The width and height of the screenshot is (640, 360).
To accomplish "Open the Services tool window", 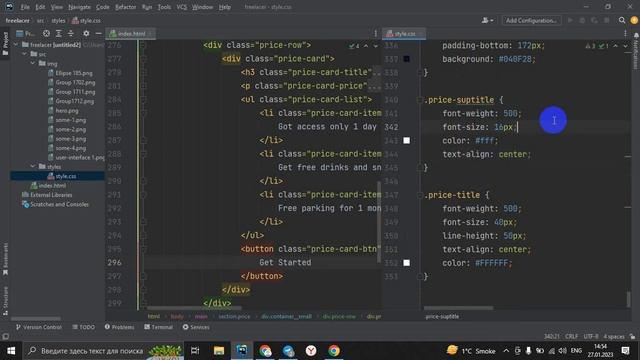I will tap(196, 327).
